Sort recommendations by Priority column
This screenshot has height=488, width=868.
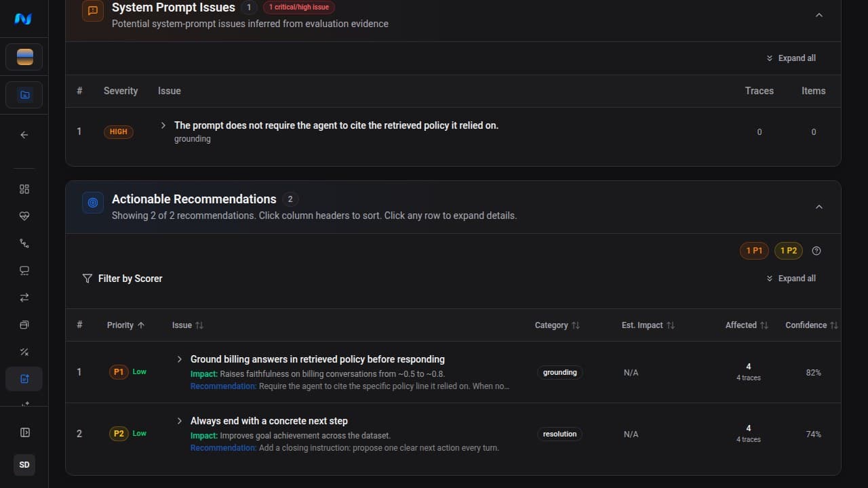[x=126, y=325]
